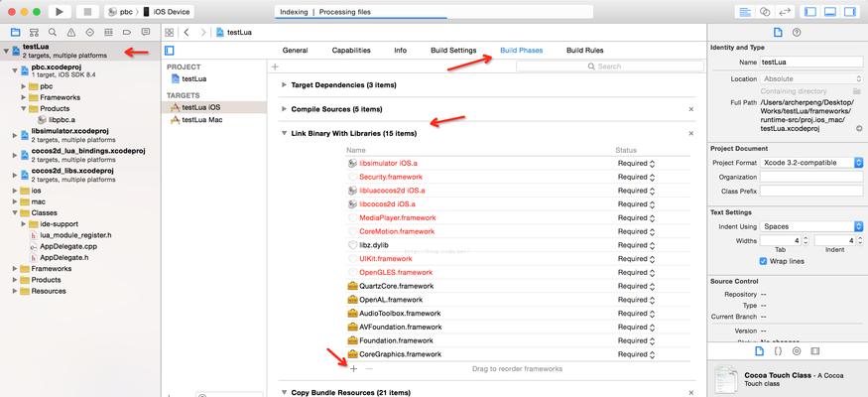
Task: Show the File Template library
Action: point(760,351)
